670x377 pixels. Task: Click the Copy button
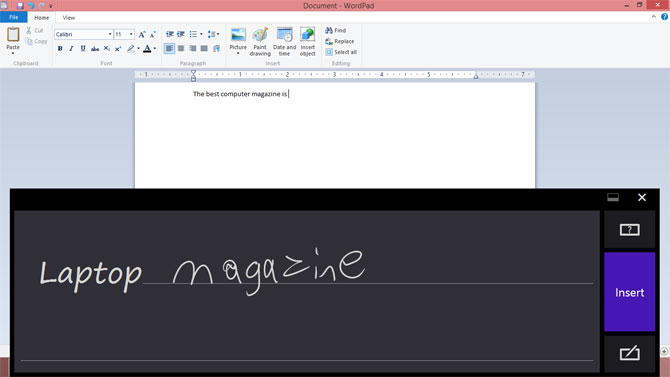coord(36,41)
